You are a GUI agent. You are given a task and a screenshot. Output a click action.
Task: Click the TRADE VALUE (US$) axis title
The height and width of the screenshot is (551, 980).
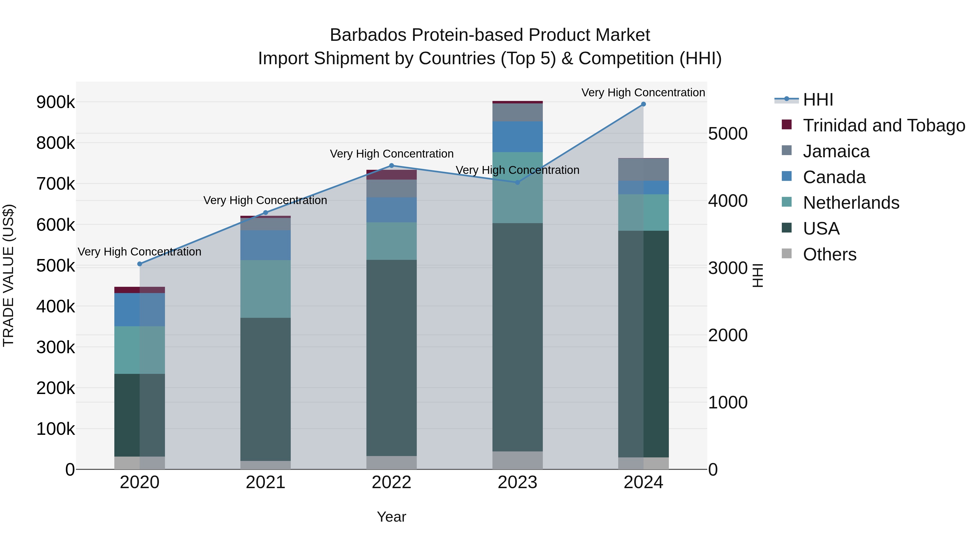[8, 275]
